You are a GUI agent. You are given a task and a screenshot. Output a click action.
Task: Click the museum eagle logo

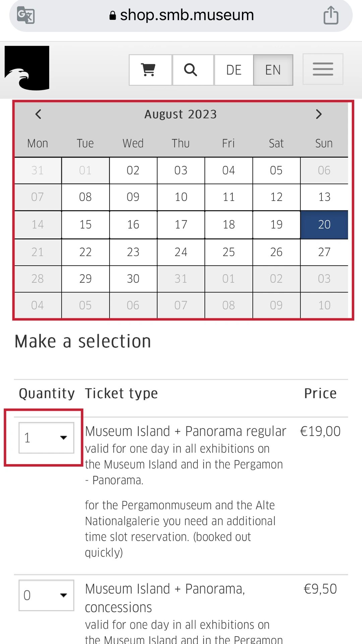coord(27,68)
